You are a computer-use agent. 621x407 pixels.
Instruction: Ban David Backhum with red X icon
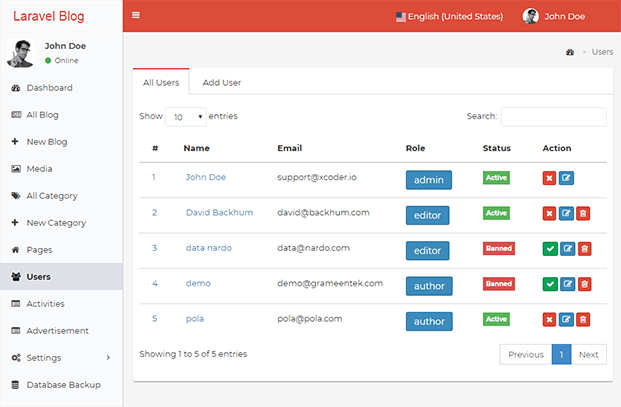point(549,213)
